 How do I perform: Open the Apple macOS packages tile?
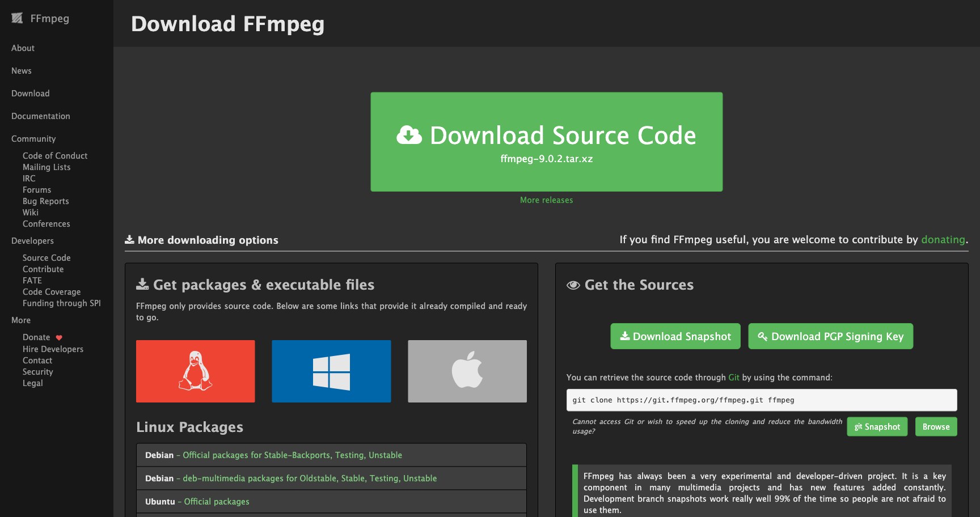(467, 371)
